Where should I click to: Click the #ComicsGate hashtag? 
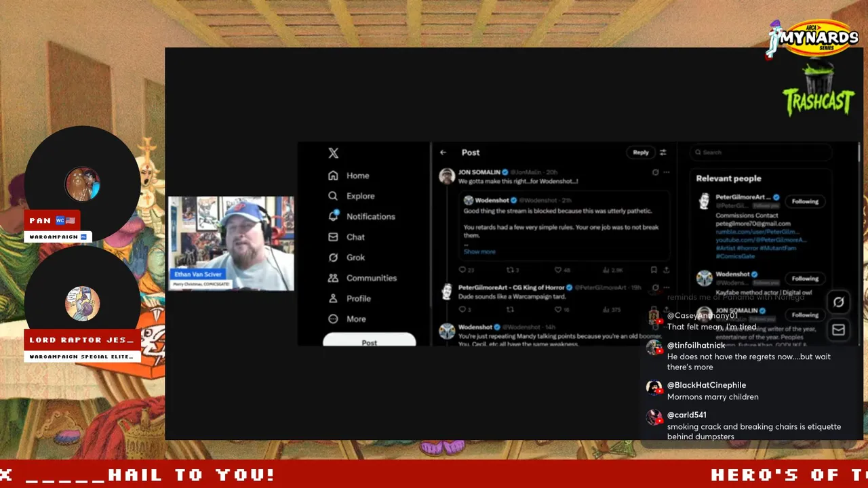[x=735, y=256]
